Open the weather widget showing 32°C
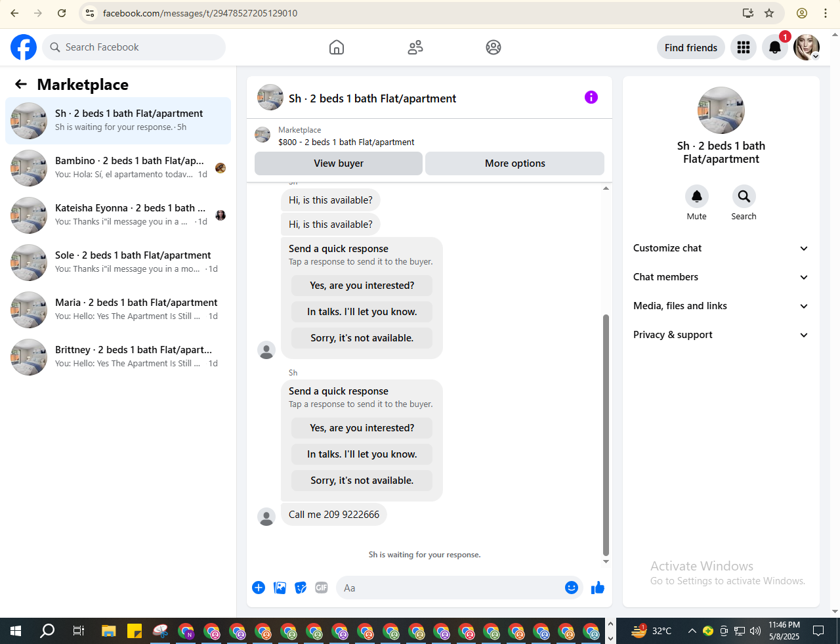The width and height of the screenshot is (840, 644). pyautogui.click(x=652, y=632)
